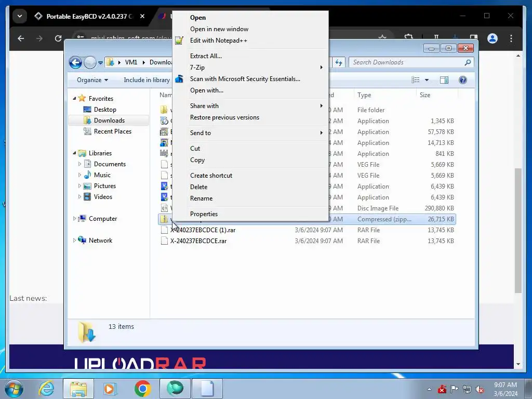The height and width of the screenshot is (399, 532).
Task: Select X-240237EBCDCE.rar file
Action: point(198,241)
